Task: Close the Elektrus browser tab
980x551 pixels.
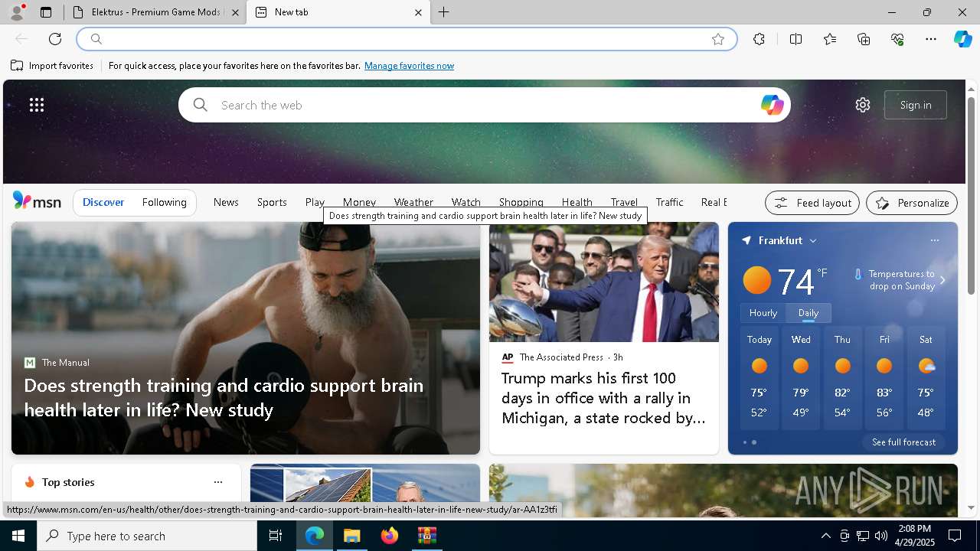Action: coord(235,12)
